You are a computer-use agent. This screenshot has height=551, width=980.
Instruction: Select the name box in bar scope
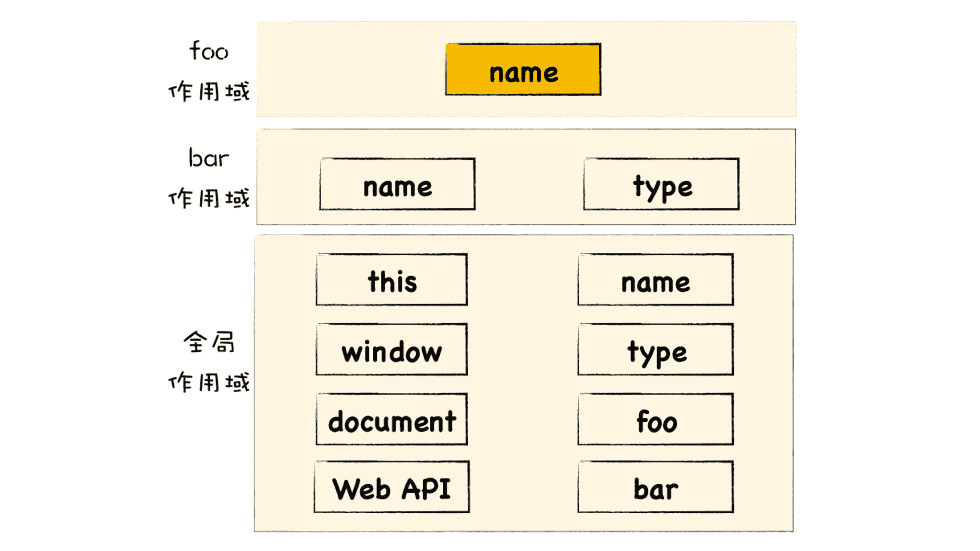click(x=397, y=184)
